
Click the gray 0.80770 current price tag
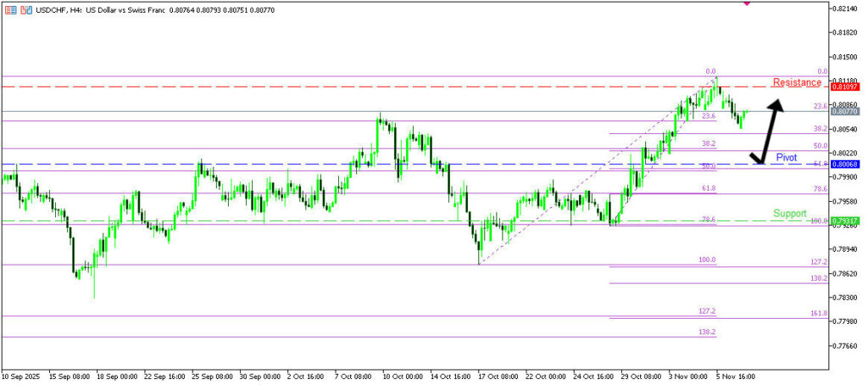coord(844,111)
